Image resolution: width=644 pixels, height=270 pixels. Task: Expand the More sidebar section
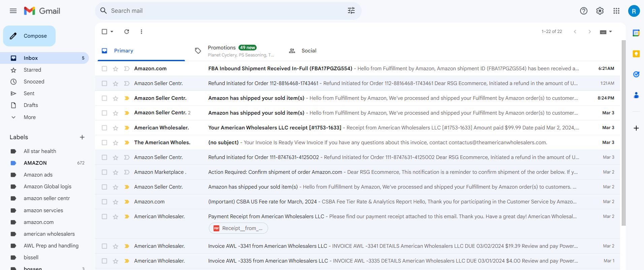point(30,117)
